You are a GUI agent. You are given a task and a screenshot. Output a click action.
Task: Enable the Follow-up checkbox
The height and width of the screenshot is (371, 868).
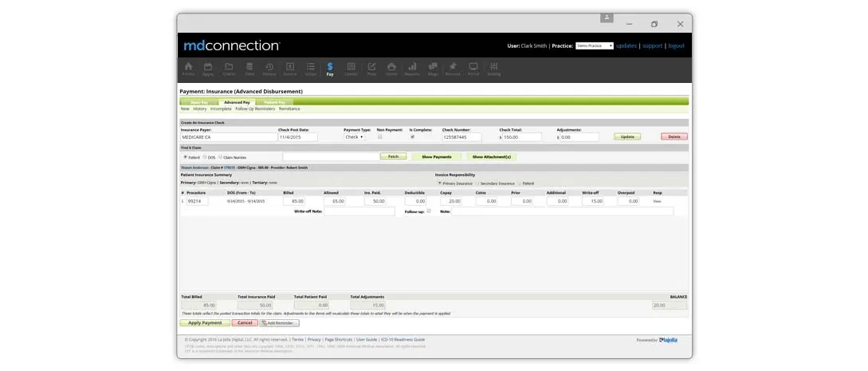[429, 211]
